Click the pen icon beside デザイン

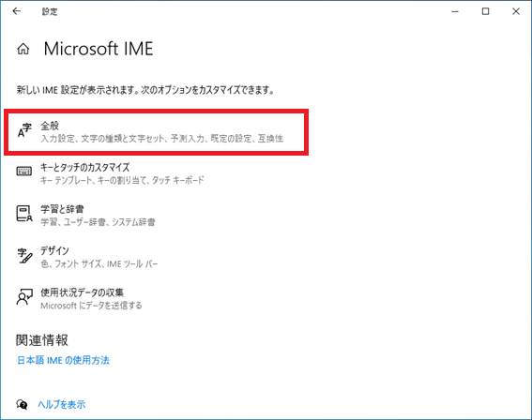click(x=24, y=256)
